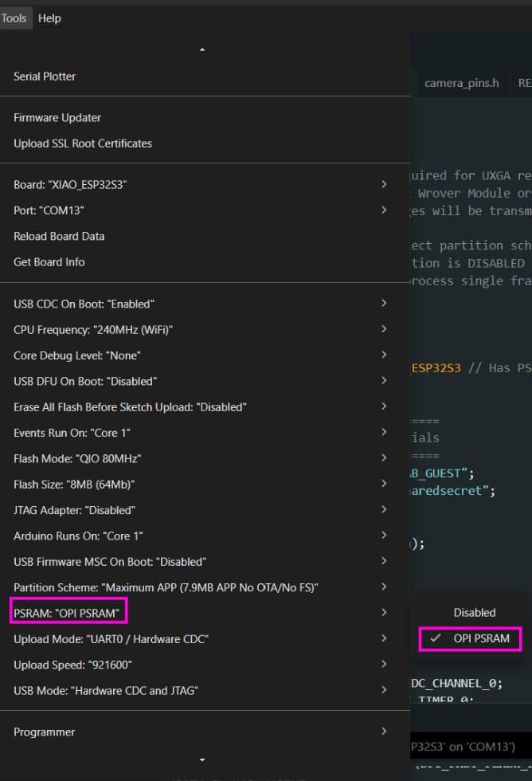Expand USB DFU On Boot options

pyautogui.click(x=205, y=382)
